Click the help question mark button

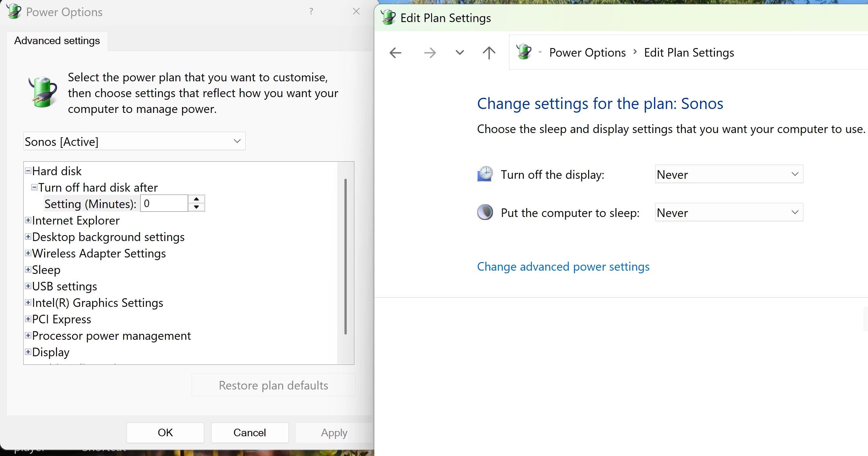pos(311,12)
